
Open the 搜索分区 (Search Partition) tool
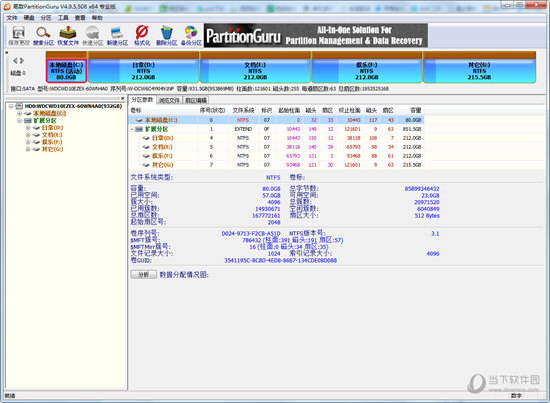tap(43, 36)
